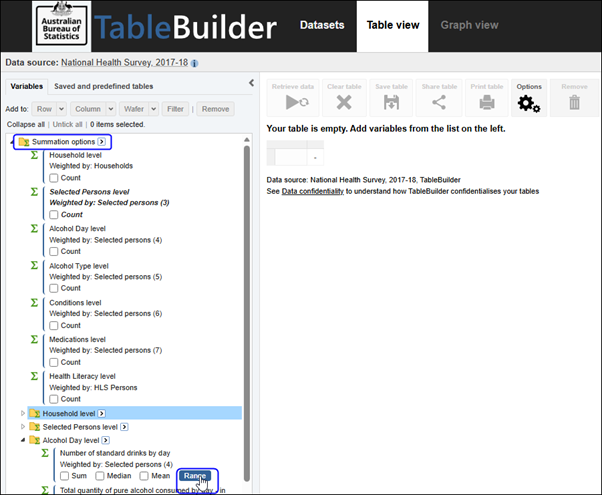602x495 pixels.
Task: Click the Clear table X icon
Action: point(344,102)
